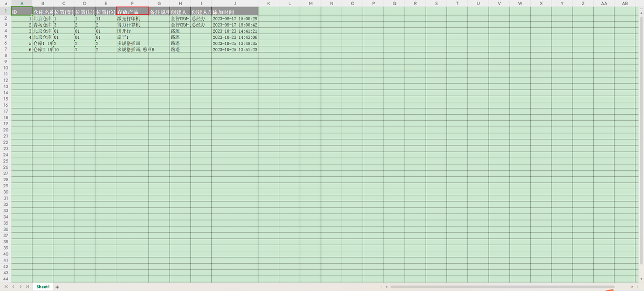Go to previous sheet using the tab arrow
644x291 pixels.
pos(13,286)
